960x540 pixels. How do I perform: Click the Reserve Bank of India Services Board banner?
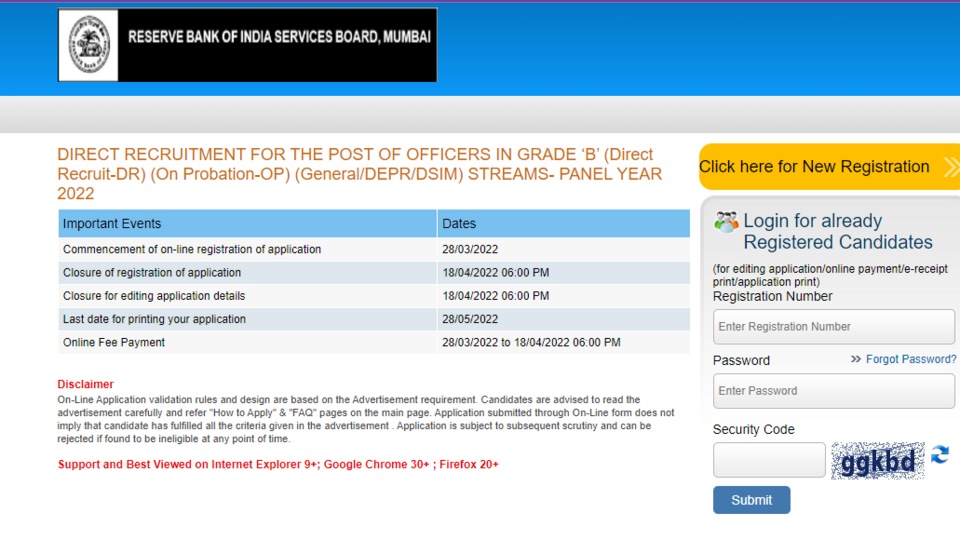pyautogui.click(x=247, y=45)
